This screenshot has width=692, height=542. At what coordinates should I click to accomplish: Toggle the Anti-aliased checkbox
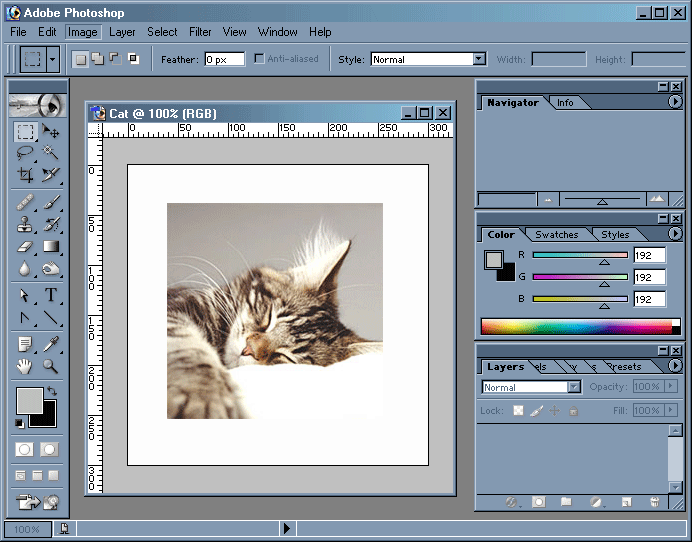click(260, 59)
